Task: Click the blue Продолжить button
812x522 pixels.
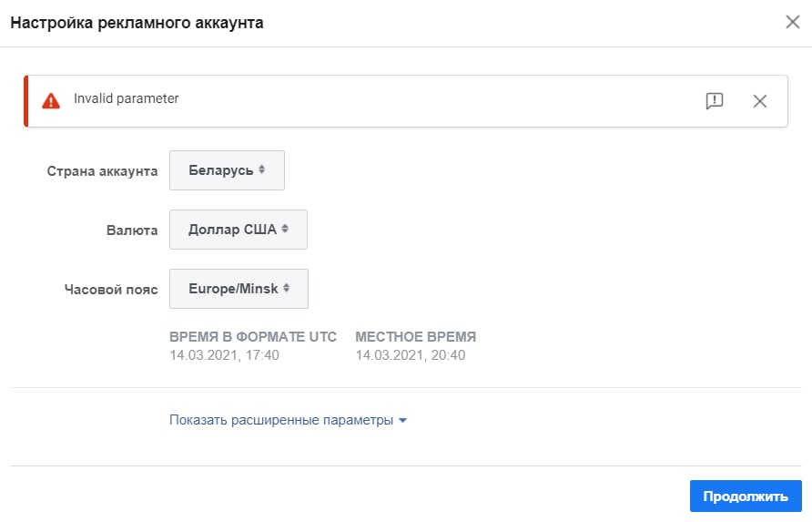Action: tap(746, 496)
